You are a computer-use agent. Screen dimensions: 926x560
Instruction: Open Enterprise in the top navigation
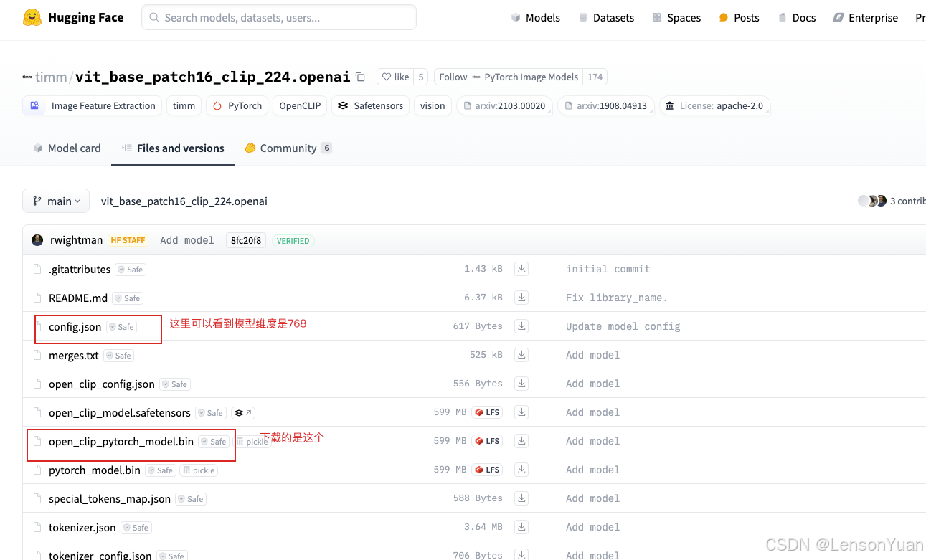pos(866,17)
